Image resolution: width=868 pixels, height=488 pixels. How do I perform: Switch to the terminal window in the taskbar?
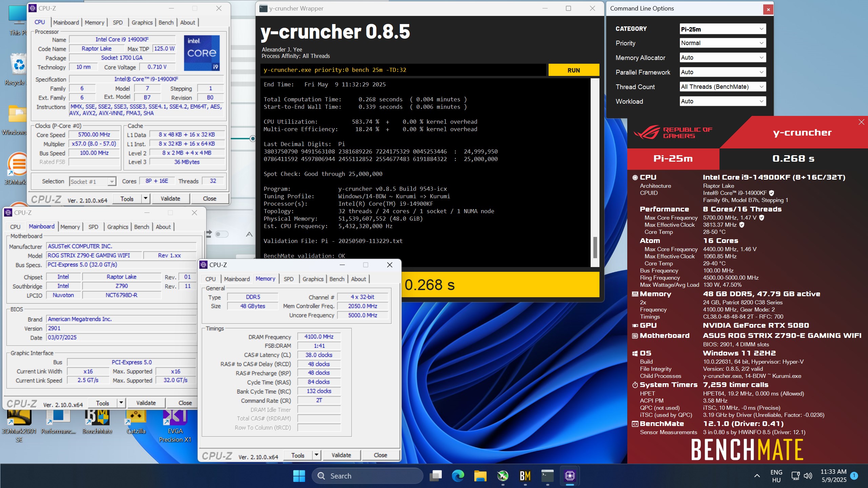547,476
